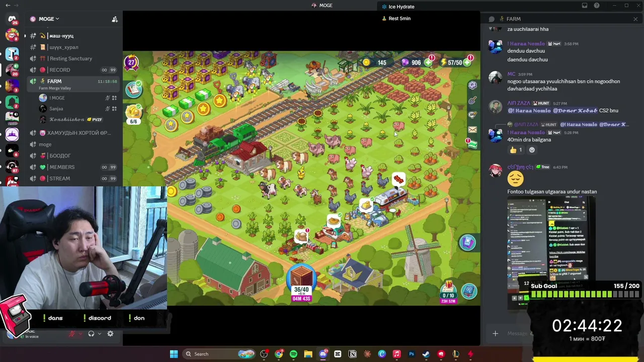
Task: Open deafen options arrow next to headphones
Action: pyautogui.click(x=99, y=333)
